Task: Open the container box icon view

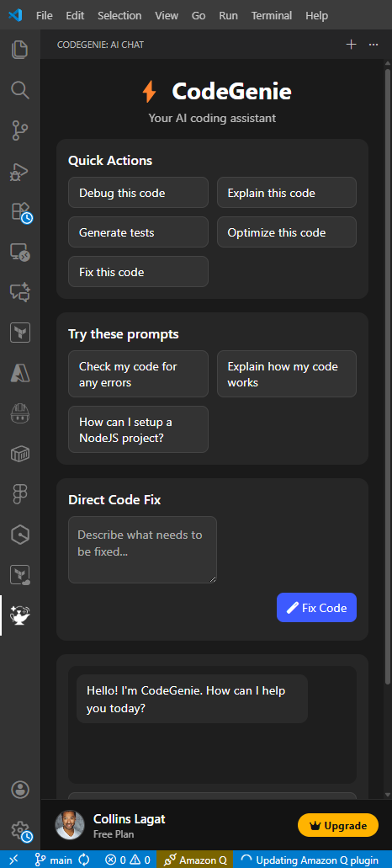Action: (x=20, y=454)
